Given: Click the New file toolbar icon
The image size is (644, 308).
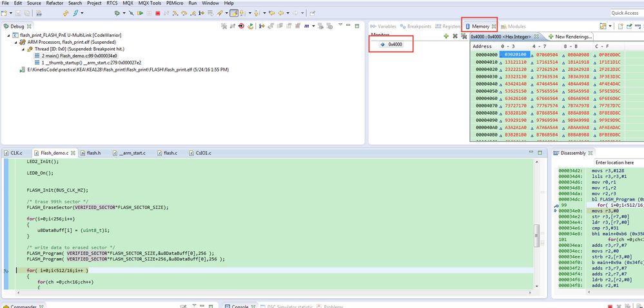Looking at the screenshot, I should click(x=4, y=13).
